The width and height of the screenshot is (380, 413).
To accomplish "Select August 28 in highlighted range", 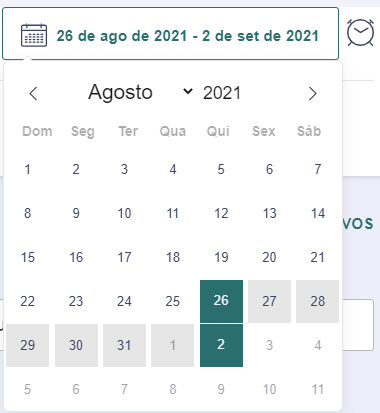I will tap(318, 301).
